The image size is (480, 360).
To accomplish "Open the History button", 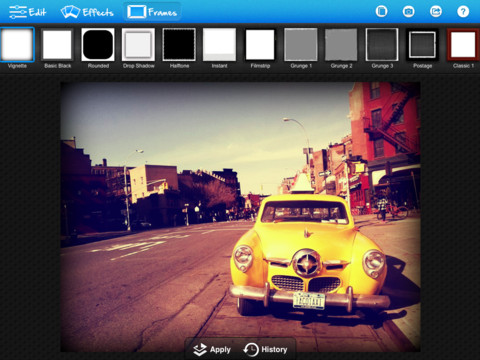I will pyautogui.click(x=265, y=349).
